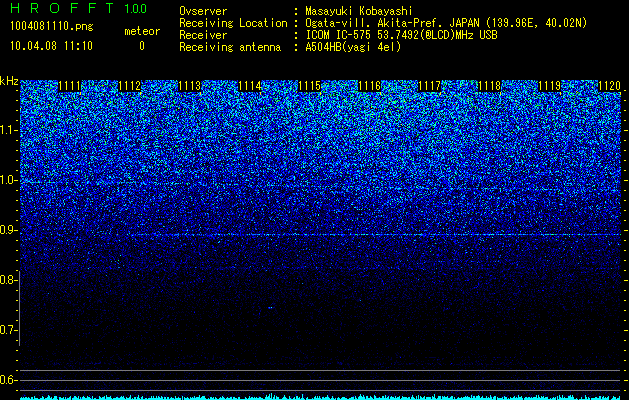Click the 1.0 frequency axis label
Viewport: 629px width, 400px height.
7,180
